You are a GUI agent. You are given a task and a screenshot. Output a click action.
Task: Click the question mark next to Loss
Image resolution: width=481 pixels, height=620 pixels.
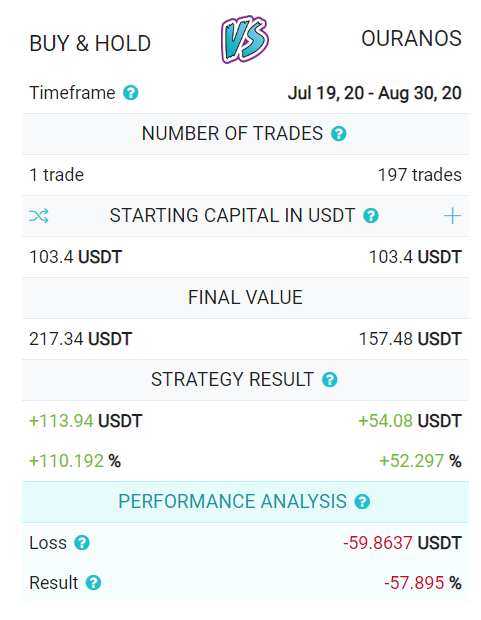pos(82,543)
